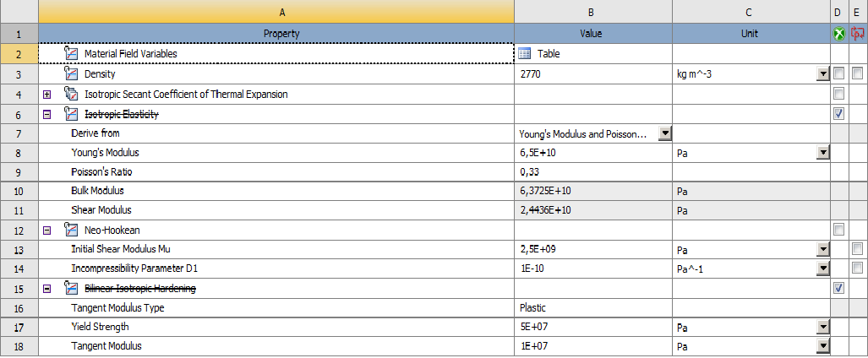This screenshot has height=358, width=868.
Task: Click the Bulk Modulus property label
Action: coord(97,191)
